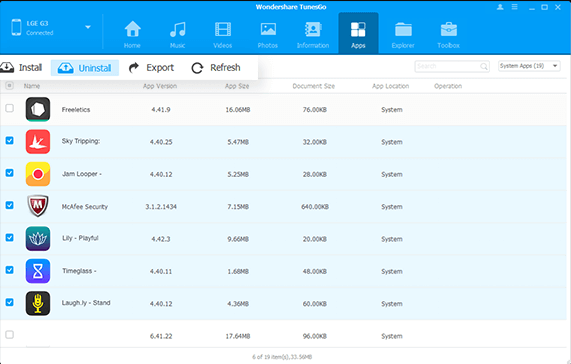Click the Uninstall button
Image resolution: width=571 pixels, height=364 pixels.
point(85,68)
